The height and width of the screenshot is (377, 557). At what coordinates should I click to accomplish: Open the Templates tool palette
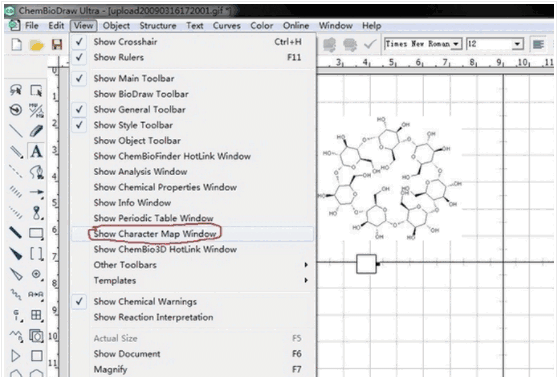click(36, 335)
